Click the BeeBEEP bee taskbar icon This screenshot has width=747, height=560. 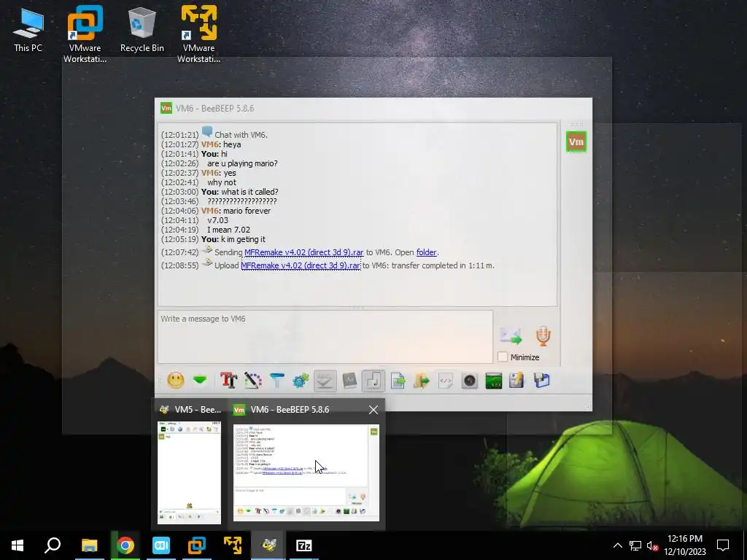pyautogui.click(x=268, y=545)
